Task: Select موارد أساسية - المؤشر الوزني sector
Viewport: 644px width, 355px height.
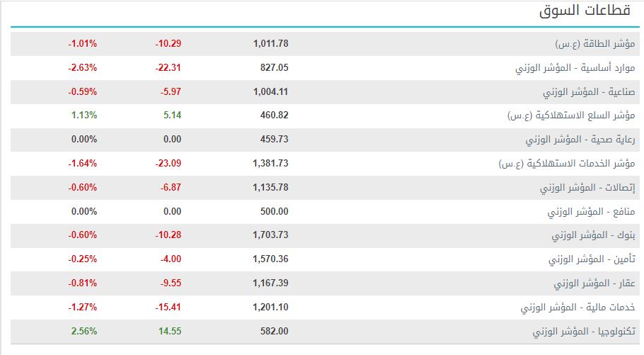Action: (x=575, y=68)
